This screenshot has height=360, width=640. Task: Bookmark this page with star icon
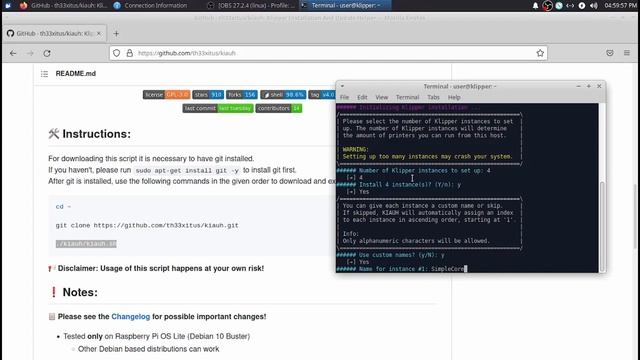[x=540, y=53]
